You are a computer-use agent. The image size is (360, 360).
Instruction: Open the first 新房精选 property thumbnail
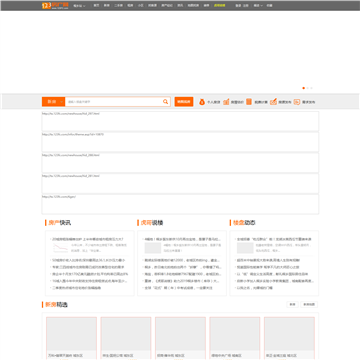pyautogui.click(x=71, y=334)
